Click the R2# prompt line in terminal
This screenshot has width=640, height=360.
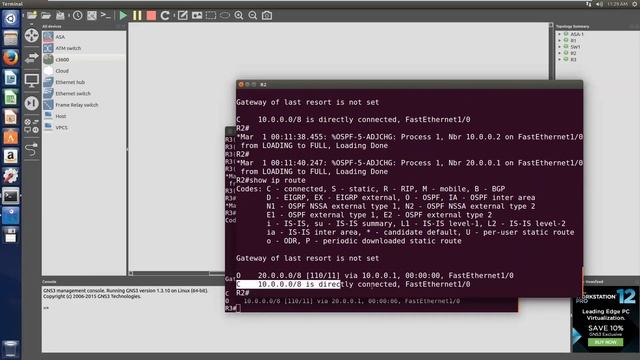pos(242,293)
